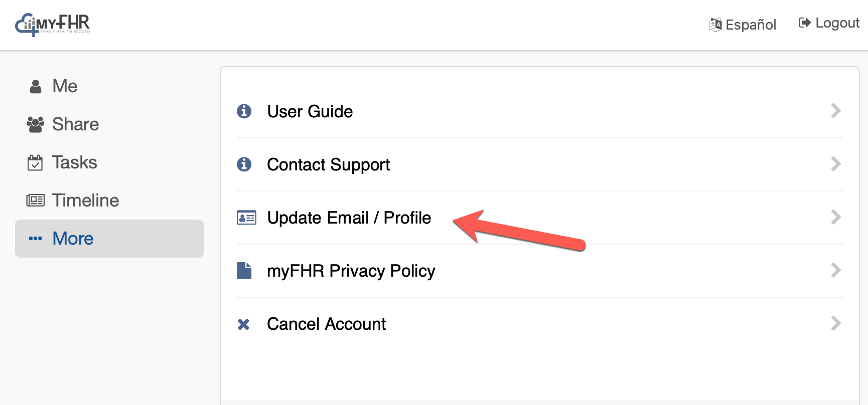
Task: Click the Logout arrow icon
Action: [x=804, y=23]
